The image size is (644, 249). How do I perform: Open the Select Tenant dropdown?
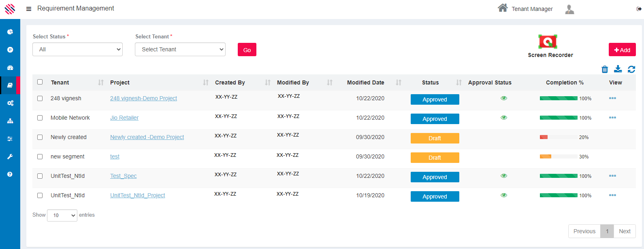point(180,49)
